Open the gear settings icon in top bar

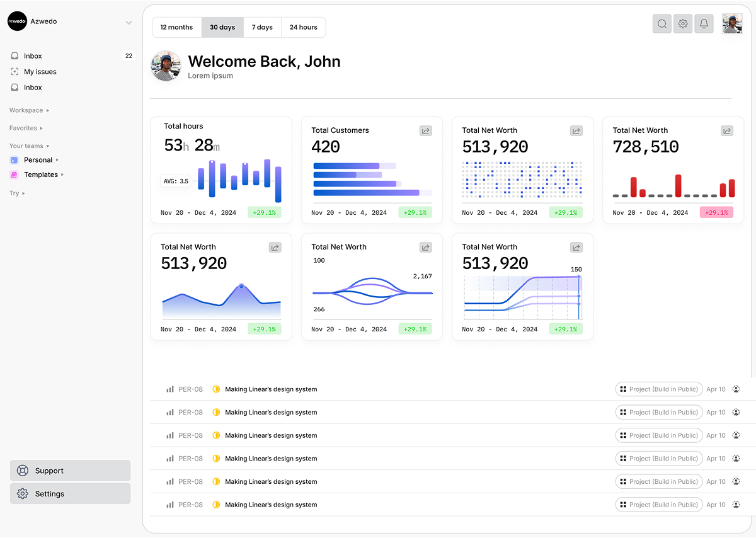pos(683,24)
